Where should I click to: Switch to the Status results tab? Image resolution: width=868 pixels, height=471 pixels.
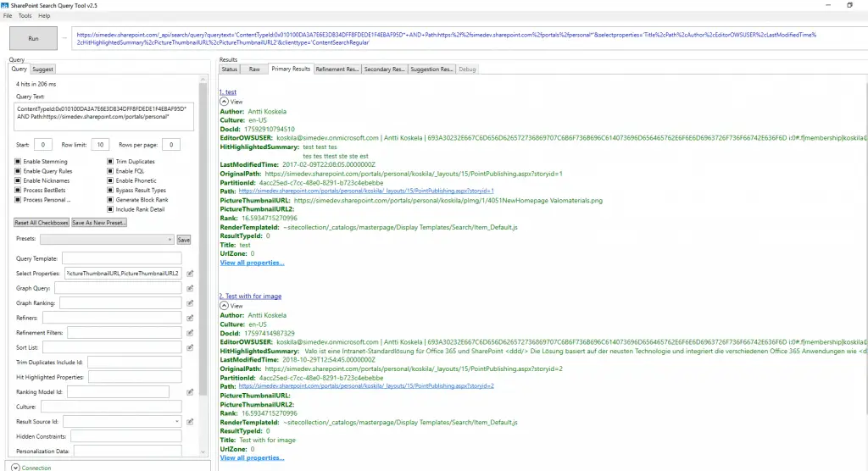coord(229,69)
